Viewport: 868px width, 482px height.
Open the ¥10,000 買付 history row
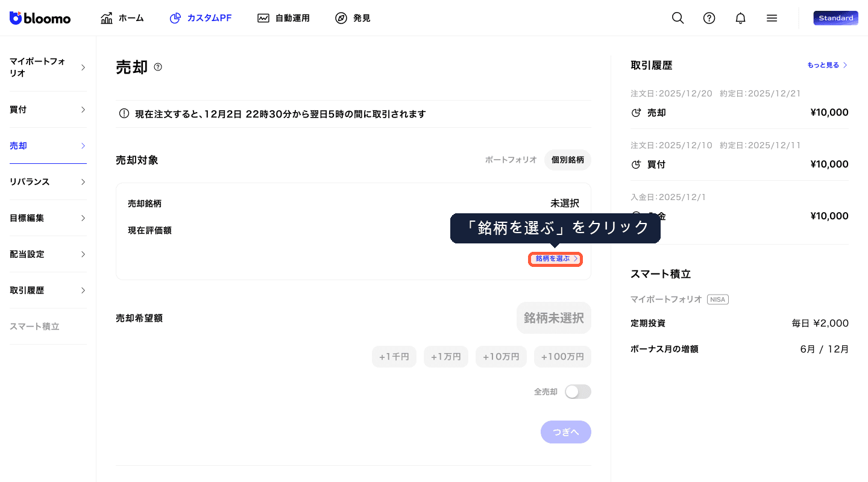click(740, 164)
